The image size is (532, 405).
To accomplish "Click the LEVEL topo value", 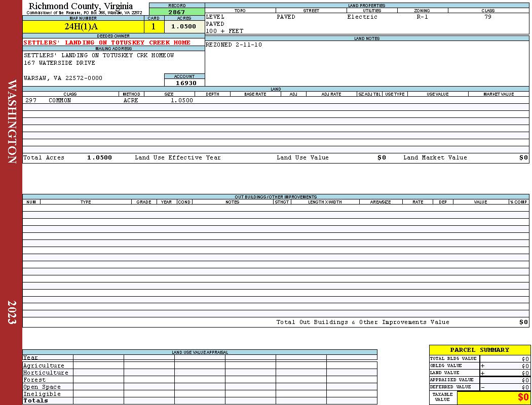I will tap(215, 17).
